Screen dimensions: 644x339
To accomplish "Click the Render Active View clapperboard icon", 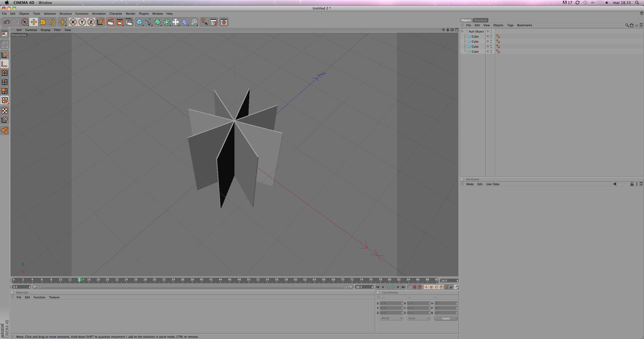I will coord(110,22).
